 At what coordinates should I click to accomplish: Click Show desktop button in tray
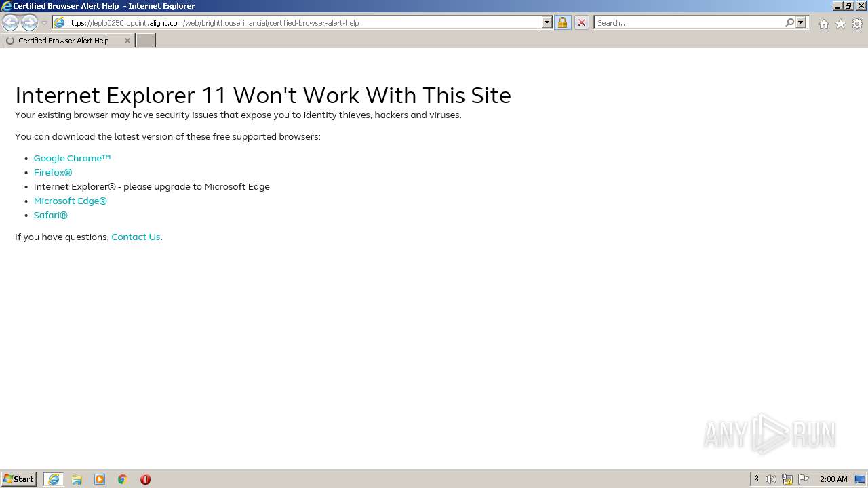click(860, 479)
